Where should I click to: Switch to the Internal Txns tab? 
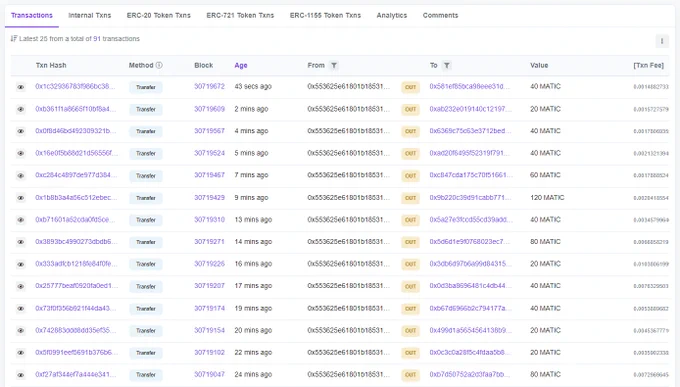coord(90,15)
